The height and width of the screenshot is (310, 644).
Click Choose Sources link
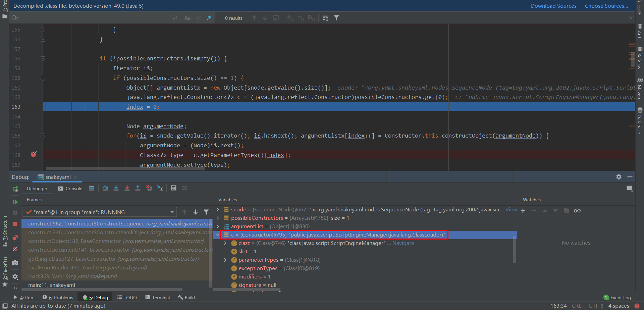coord(606,6)
